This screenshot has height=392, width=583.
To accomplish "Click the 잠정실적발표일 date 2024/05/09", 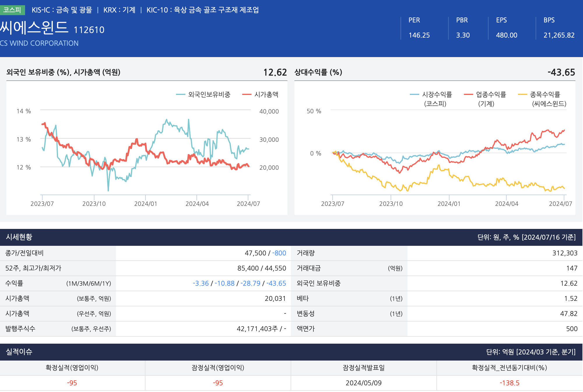I will 364,383.
